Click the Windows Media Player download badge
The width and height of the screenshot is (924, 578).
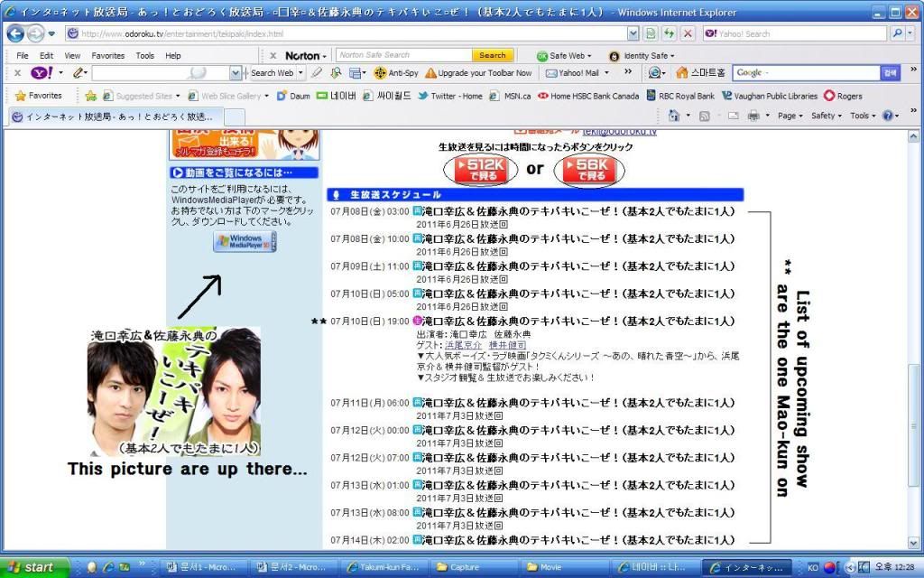tap(245, 241)
